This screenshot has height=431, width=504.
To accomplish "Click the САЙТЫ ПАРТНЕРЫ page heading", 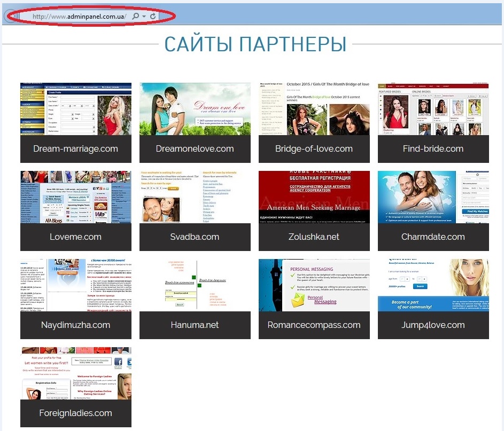I will pyautogui.click(x=255, y=44).
